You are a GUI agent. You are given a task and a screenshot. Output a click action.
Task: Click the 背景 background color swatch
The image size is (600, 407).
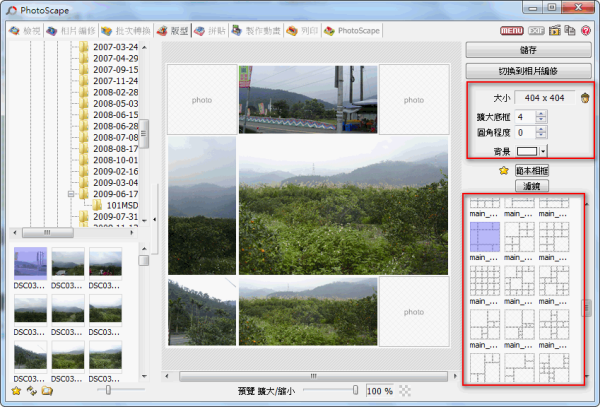coord(527,151)
